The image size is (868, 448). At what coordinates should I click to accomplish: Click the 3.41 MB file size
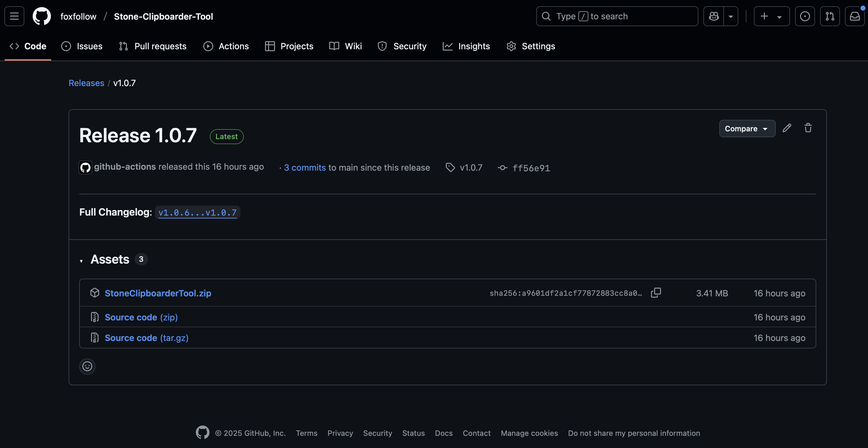712,293
